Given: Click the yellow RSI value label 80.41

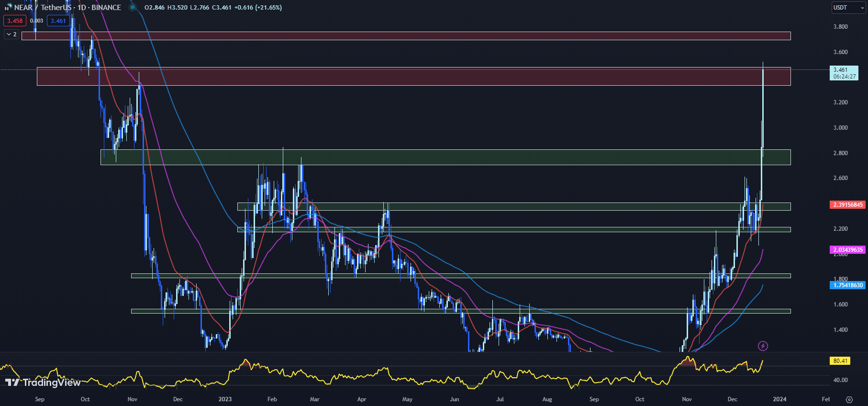Looking at the screenshot, I should 840,361.
